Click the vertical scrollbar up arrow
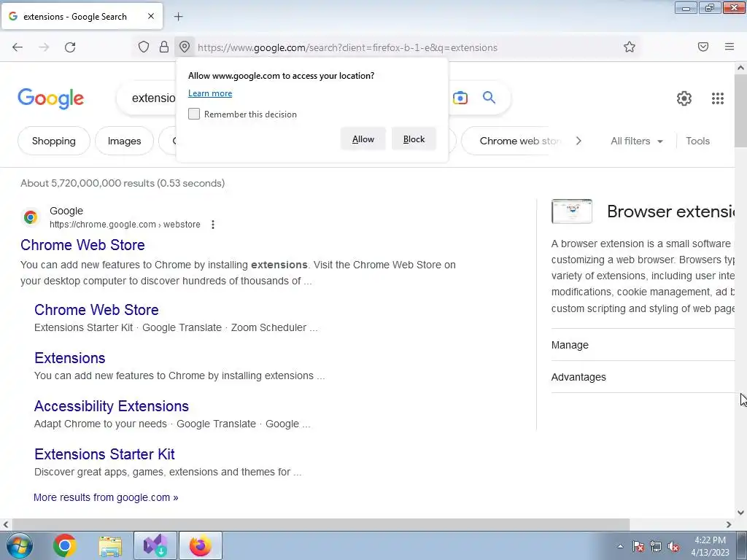Screen dimensions: 747x560 tap(741, 68)
